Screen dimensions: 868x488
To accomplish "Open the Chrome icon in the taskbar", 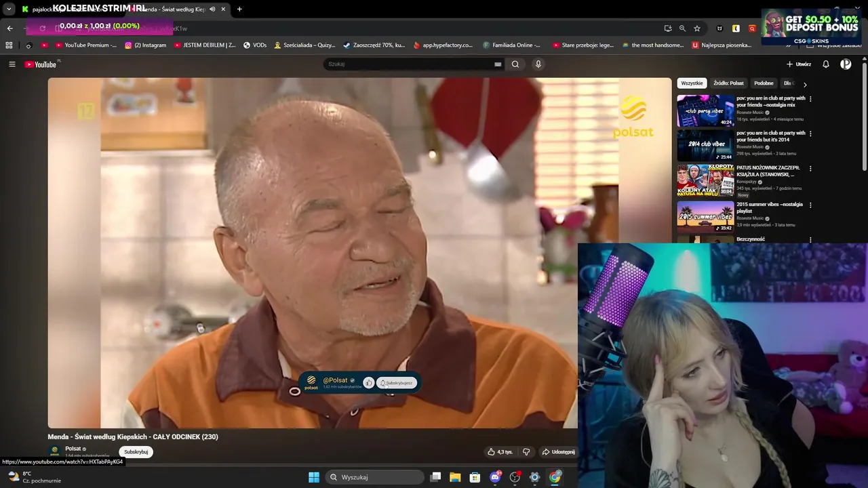I will (555, 477).
